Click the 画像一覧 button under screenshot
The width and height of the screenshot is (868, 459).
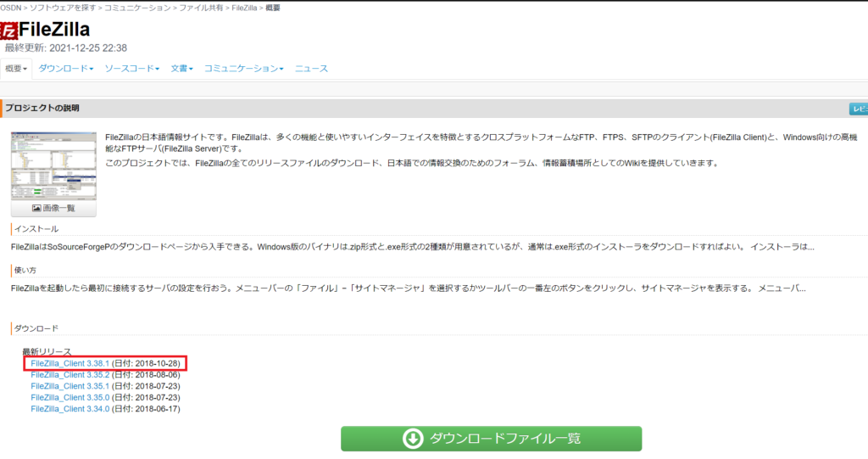point(53,209)
